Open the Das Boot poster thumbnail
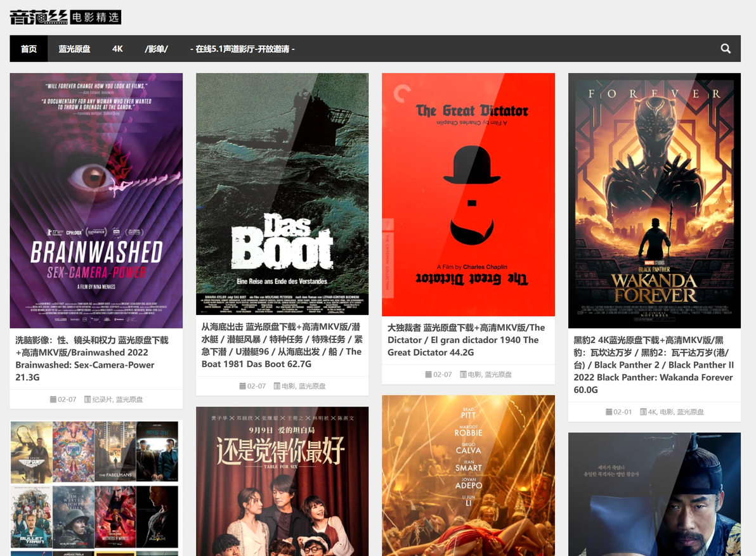This screenshot has width=756, height=556. tap(282, 194)
